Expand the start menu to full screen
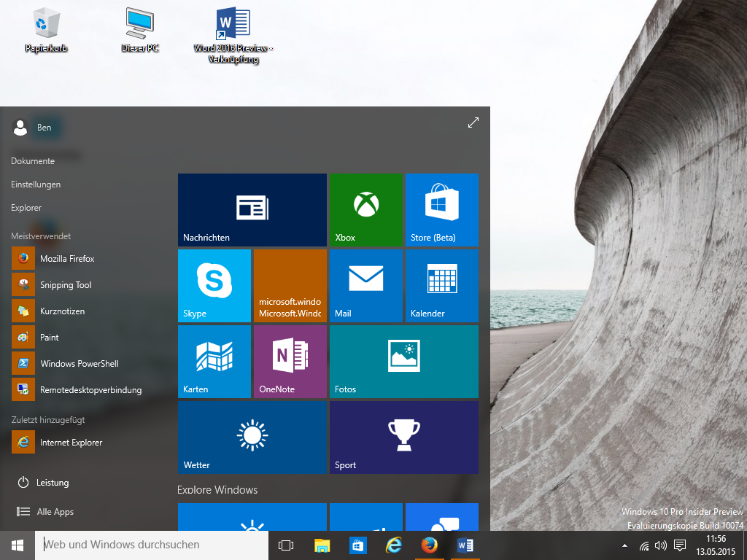 [473, 122]
